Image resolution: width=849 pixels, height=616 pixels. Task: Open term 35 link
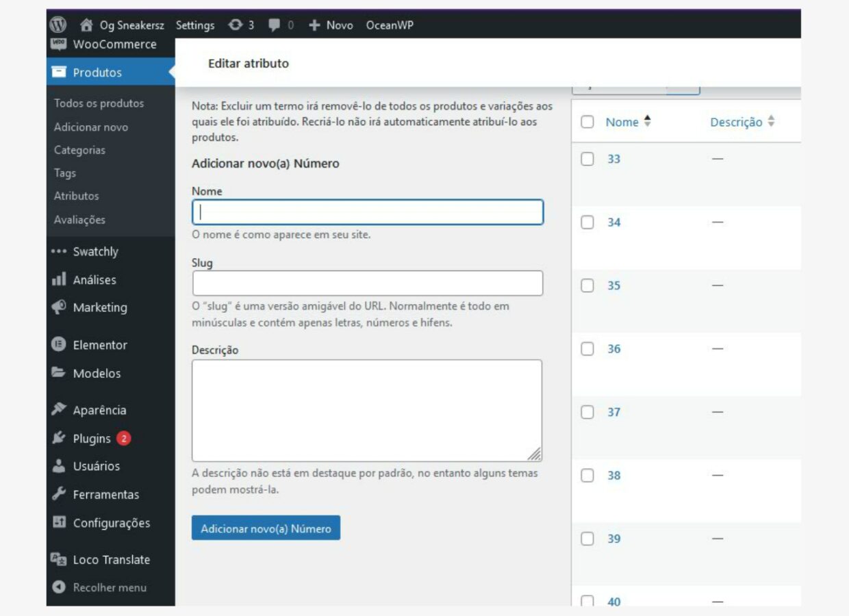(614, 285)
